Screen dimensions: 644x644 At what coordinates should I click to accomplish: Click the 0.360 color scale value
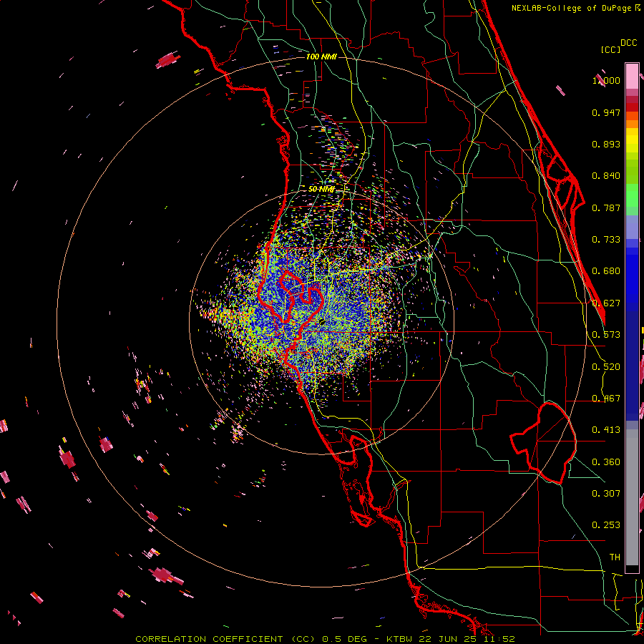click(606, 462)
